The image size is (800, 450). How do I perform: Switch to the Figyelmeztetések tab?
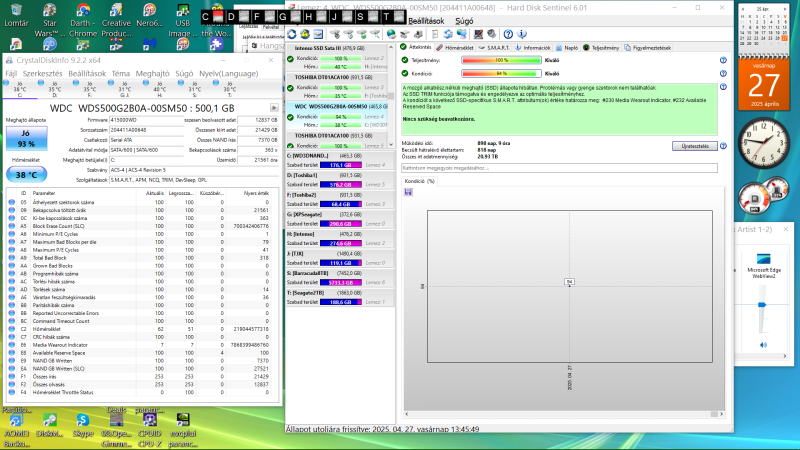pyautogui.click(x=647, y=47)
